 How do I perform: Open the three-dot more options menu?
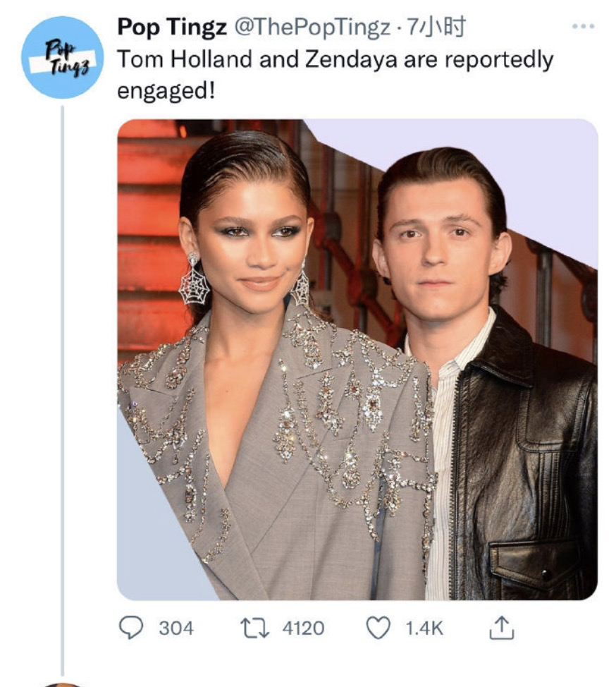[584, 28]
